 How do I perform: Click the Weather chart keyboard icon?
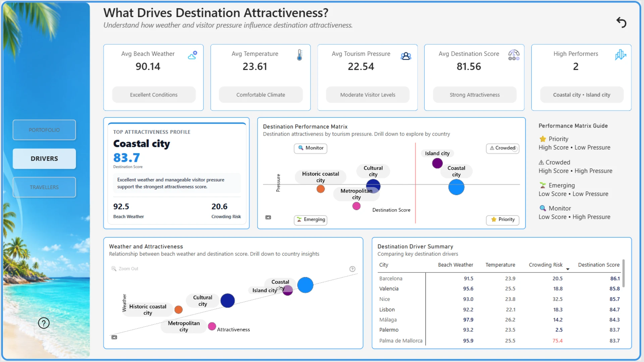(114, 337)
